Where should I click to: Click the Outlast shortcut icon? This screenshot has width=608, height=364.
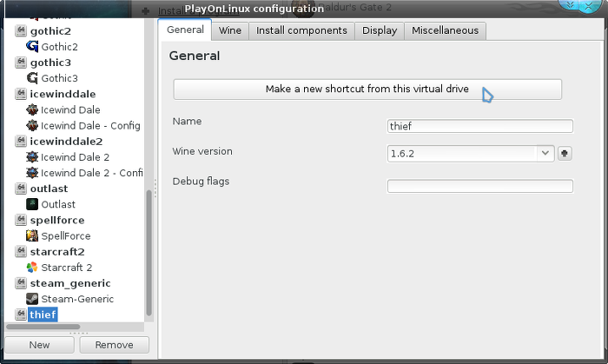tap(32, 204)
